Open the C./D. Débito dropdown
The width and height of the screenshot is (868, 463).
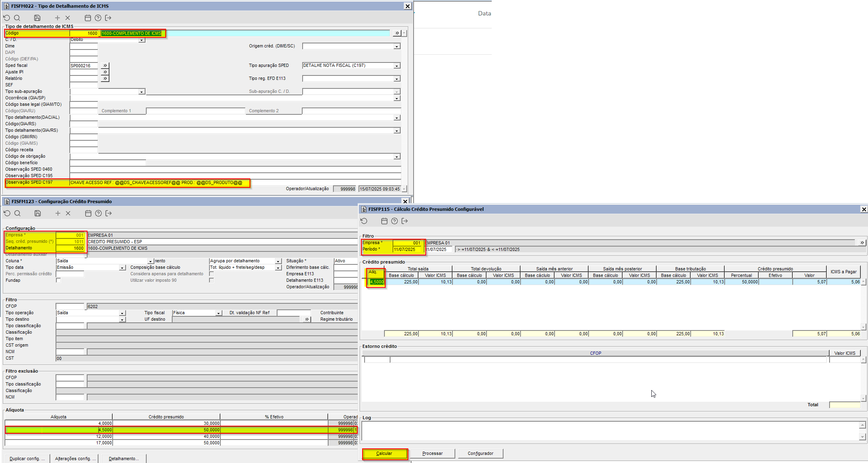click(x=141, y=40)
